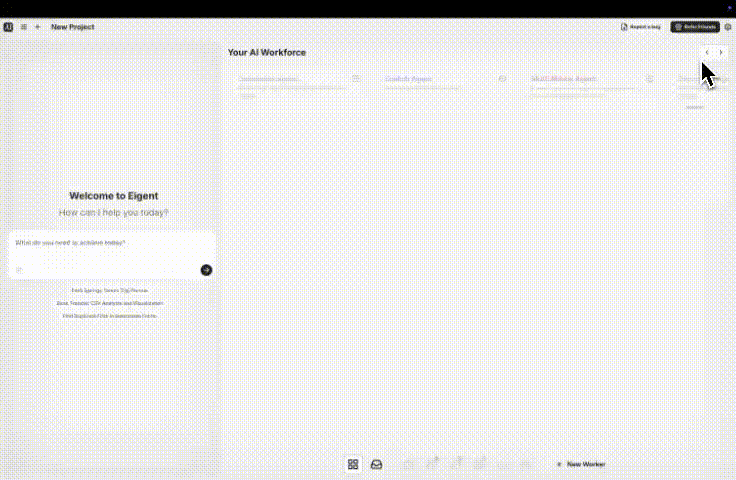Open settings icon on Browser Agent card

point(502,78)
